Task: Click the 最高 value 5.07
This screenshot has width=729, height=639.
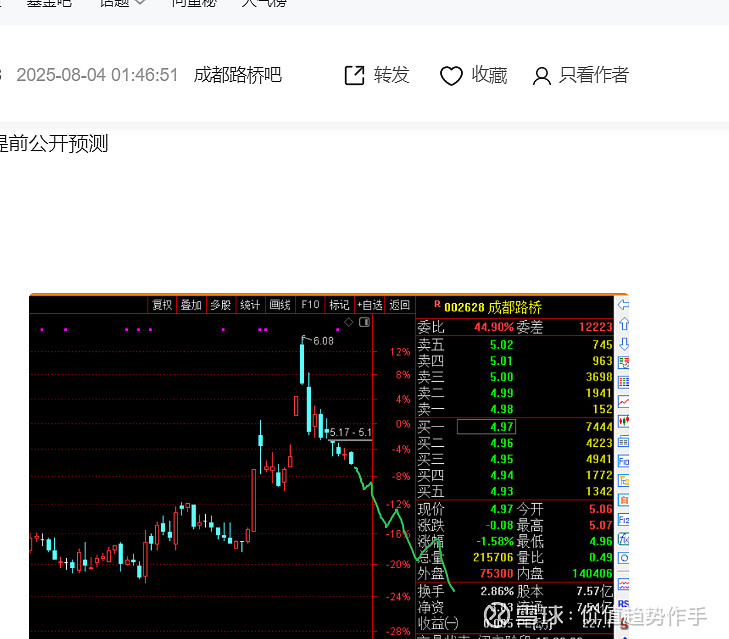Action: point(601,525)
